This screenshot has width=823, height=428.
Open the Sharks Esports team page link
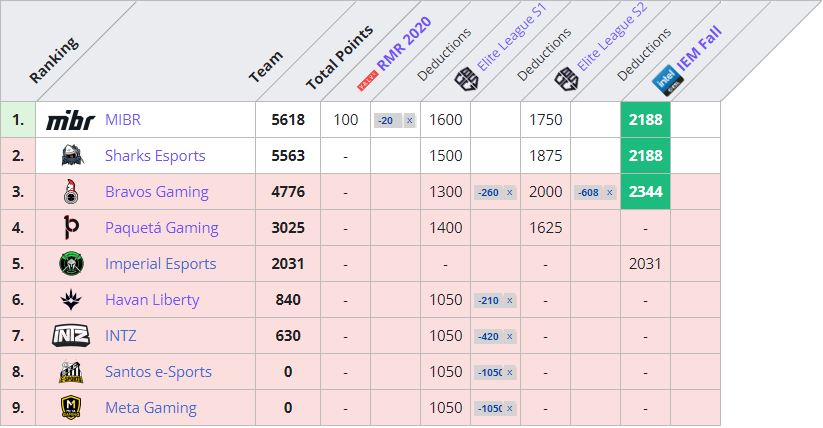(155, 156)
